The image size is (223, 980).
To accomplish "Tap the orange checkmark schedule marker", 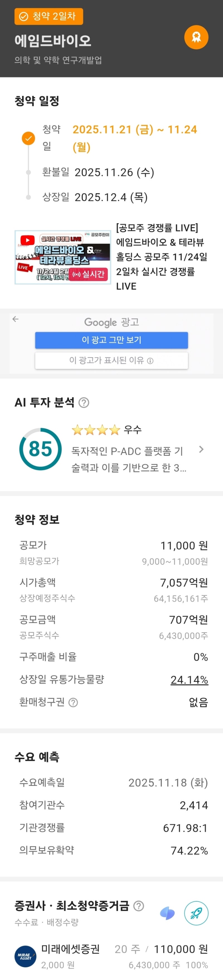I will coord(28,138).
